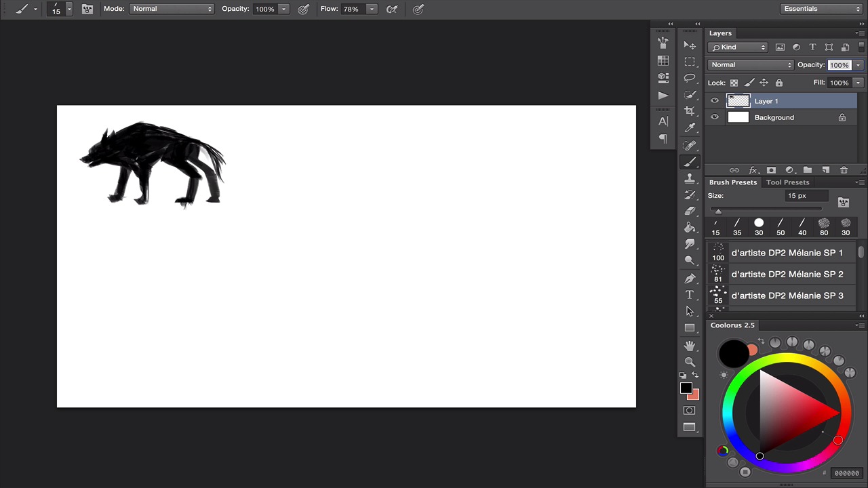Open the brush Opacity slider arrow
The width and height of the screenshot is (868, 488).
pos(283,9)
